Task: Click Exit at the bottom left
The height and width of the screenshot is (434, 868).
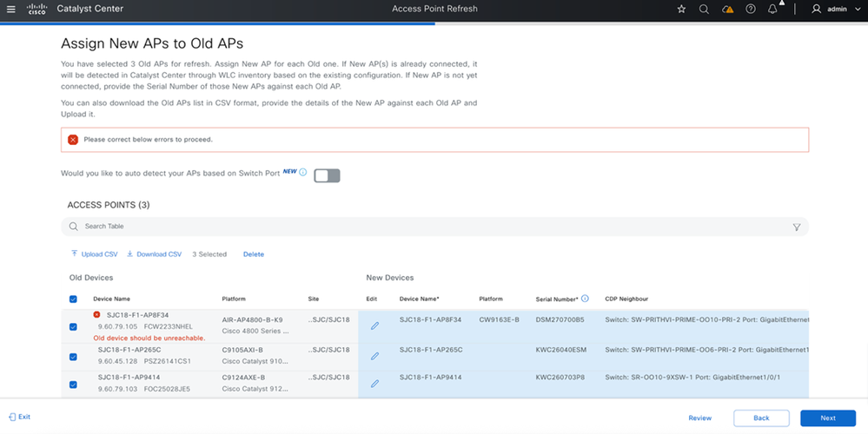Action: tap(20, 417)
